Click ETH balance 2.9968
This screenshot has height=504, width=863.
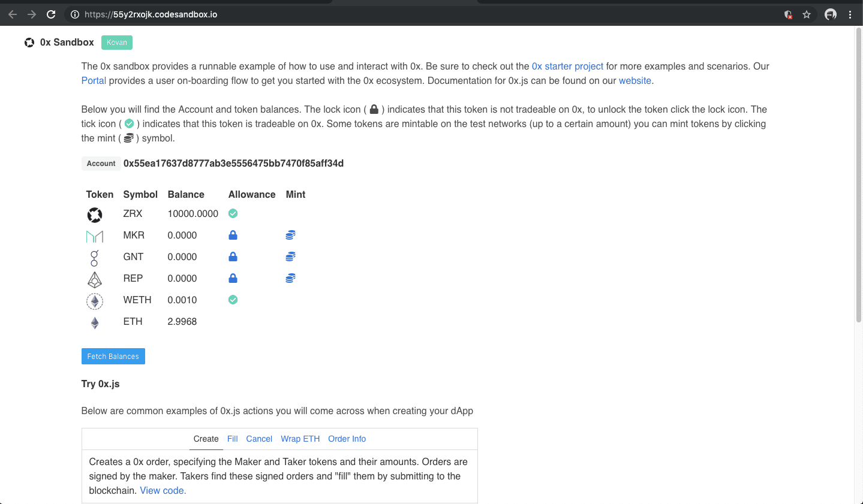point(182,321)
